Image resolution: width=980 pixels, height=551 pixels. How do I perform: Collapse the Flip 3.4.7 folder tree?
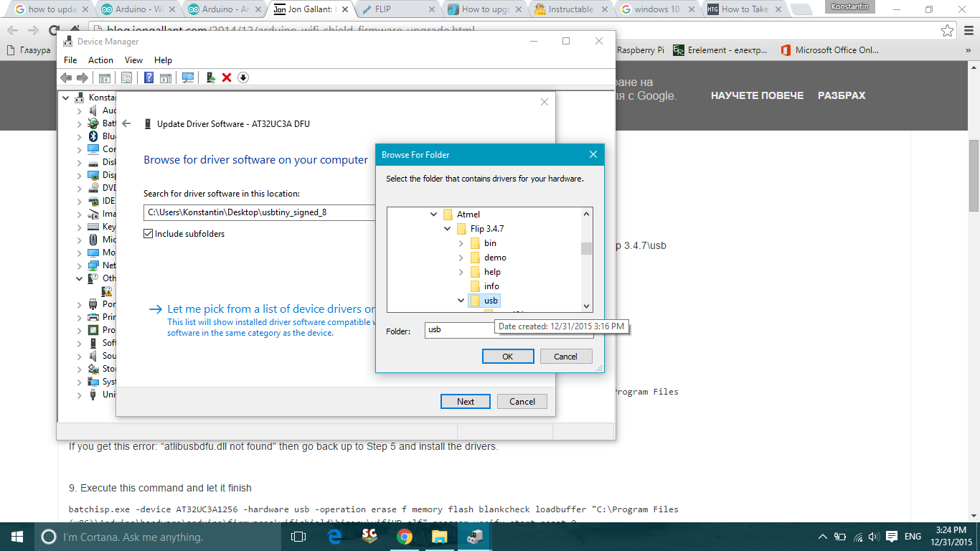[x=446, y=228]
